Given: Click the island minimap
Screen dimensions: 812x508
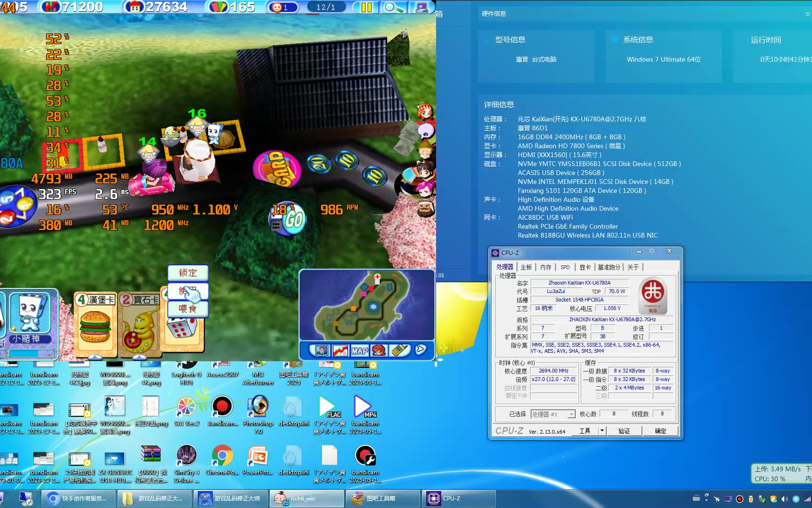Looking at the screenshot, I should (x=367, y=305).
